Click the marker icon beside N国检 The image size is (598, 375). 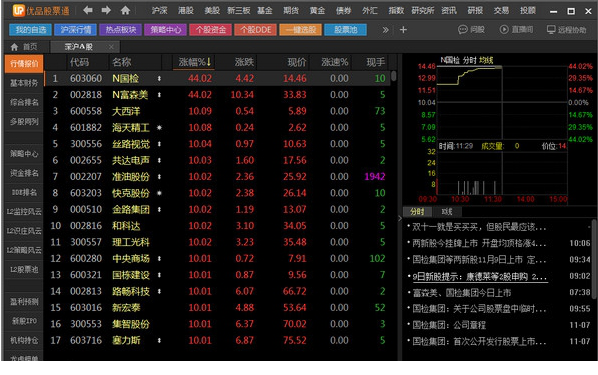pyautogui.click(x=159, y=79)
